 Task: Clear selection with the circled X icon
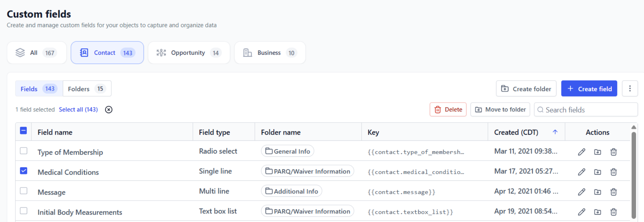click(x=109, y=110)
